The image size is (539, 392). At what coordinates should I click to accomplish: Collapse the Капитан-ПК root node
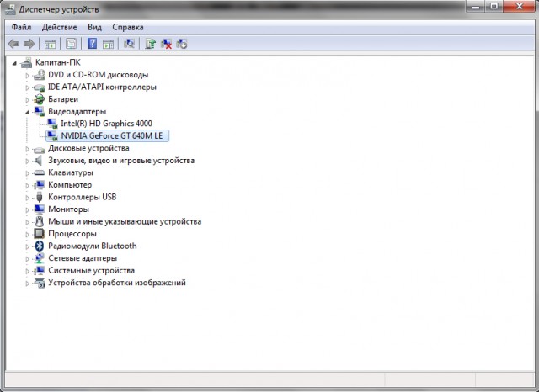point(15,62)
